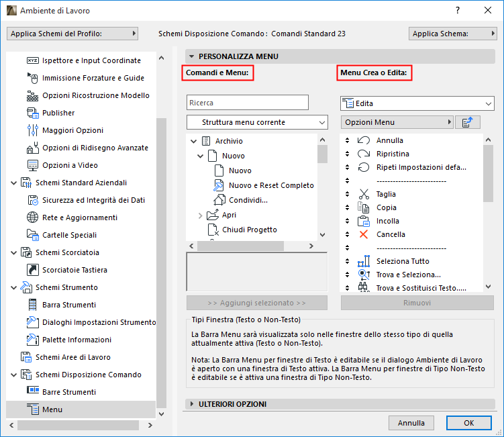Image resolution: width=504 pixels, height=437 pixels.
Task: Click the Condividi house icon
Action: 219,199
